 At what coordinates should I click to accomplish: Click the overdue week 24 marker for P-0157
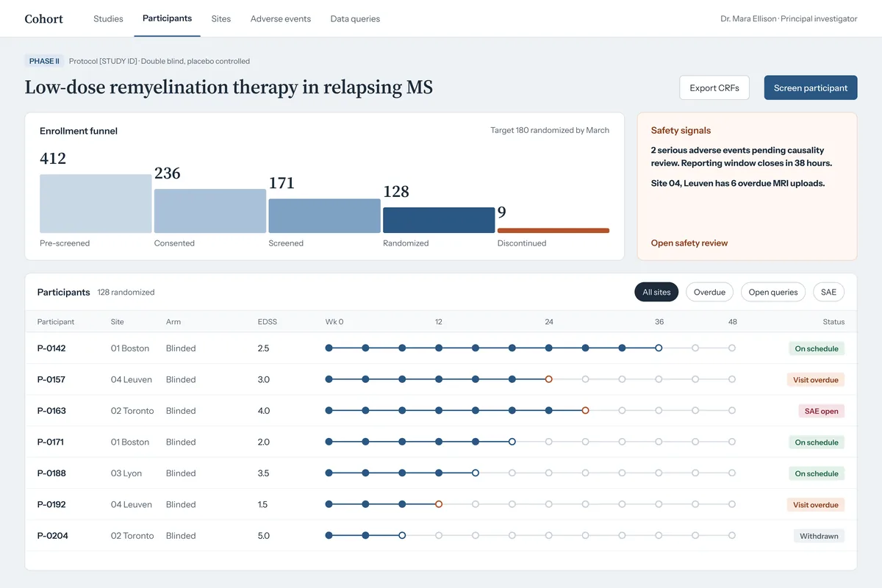click(549, 379)
